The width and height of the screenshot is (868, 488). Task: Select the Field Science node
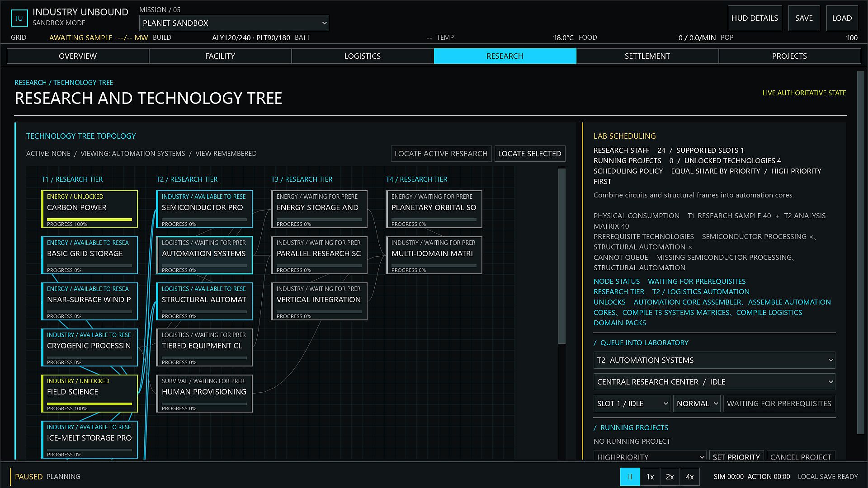[90, 394]
